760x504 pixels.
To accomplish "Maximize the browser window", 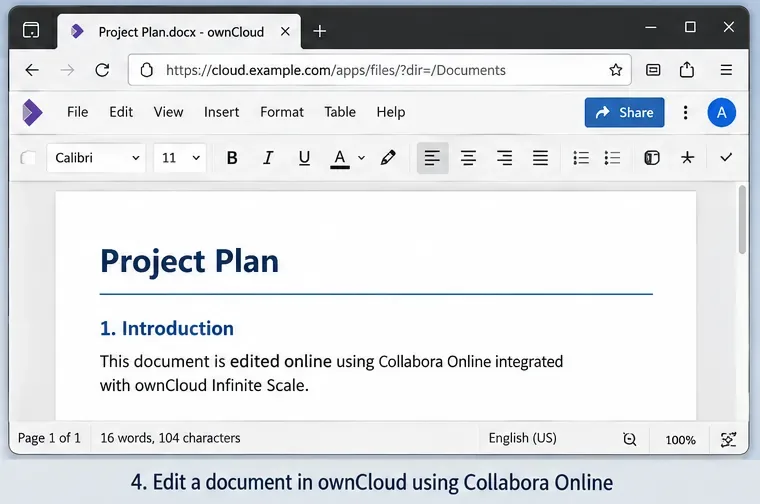I will pyautogui.click(x=690, y=27).
